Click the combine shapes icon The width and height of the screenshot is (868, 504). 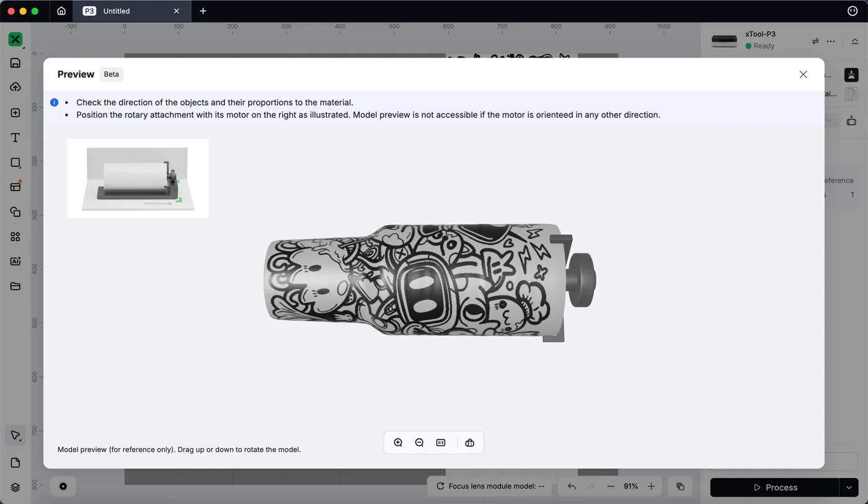click(x=15, y=212)
